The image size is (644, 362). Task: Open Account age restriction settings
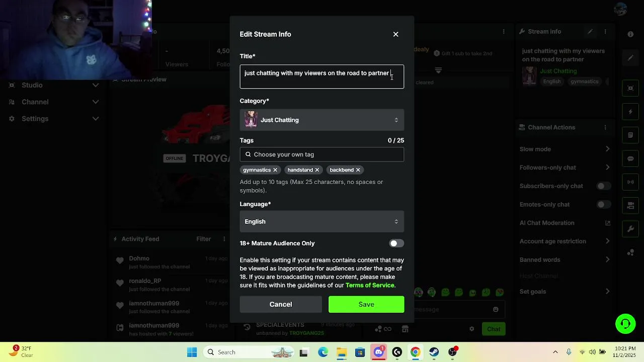565,241
